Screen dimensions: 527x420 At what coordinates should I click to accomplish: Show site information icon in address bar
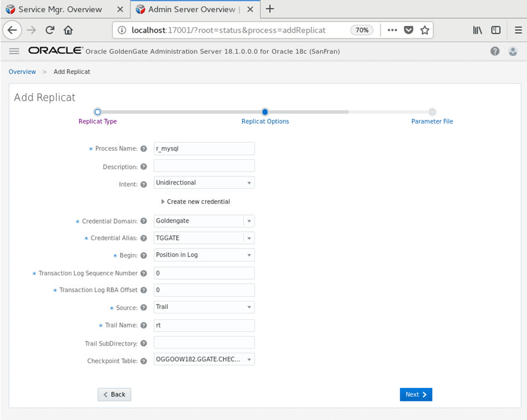122,30
